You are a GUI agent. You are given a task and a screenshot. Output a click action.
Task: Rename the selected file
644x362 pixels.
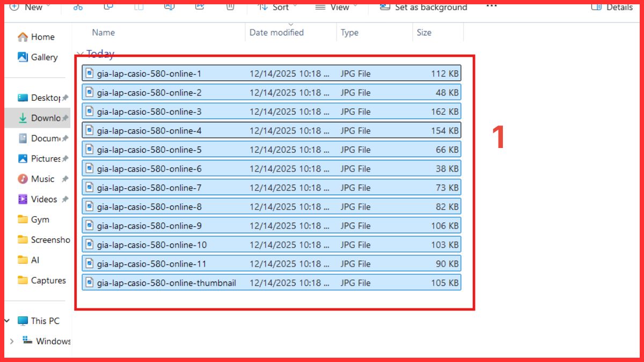pyautogui.click(x=169, y=7)
